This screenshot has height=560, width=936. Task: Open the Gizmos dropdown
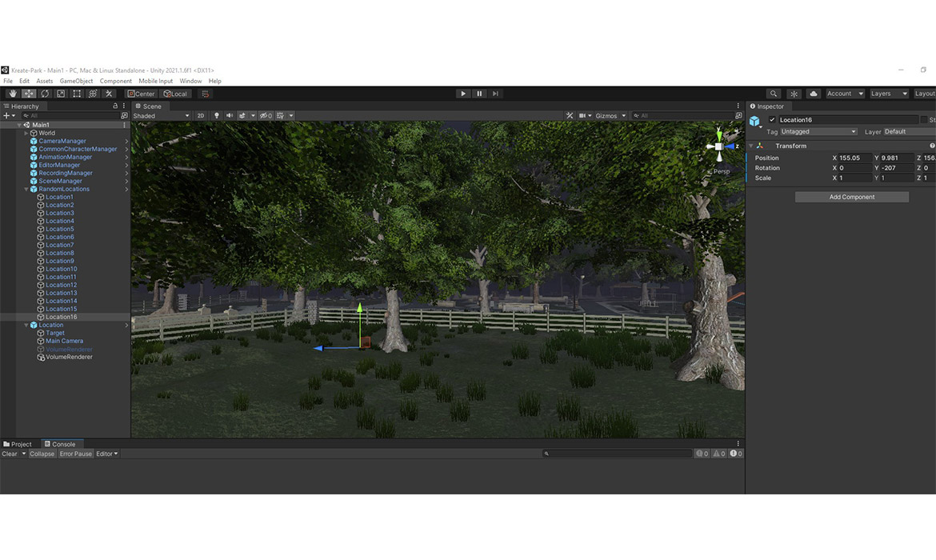click(609, 116)
